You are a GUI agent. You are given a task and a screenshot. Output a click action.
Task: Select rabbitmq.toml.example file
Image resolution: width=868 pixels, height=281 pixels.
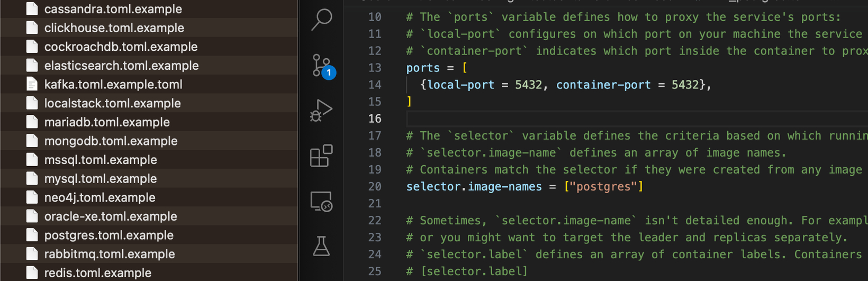coord(148,254)
